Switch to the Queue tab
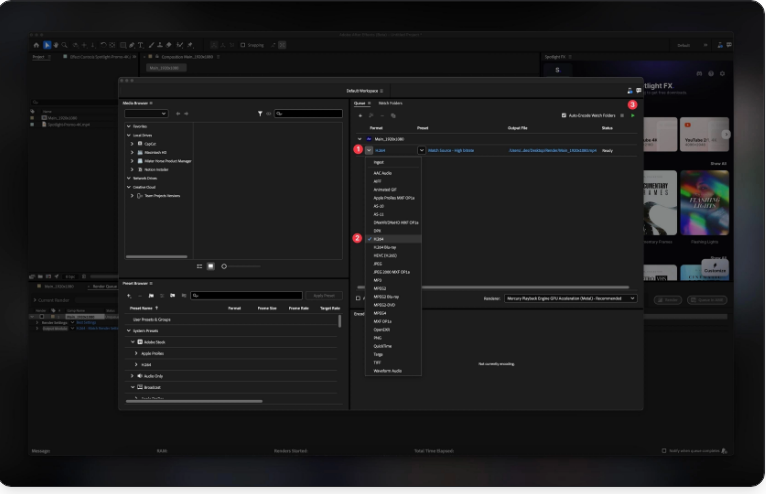 [x=360, y=103]
